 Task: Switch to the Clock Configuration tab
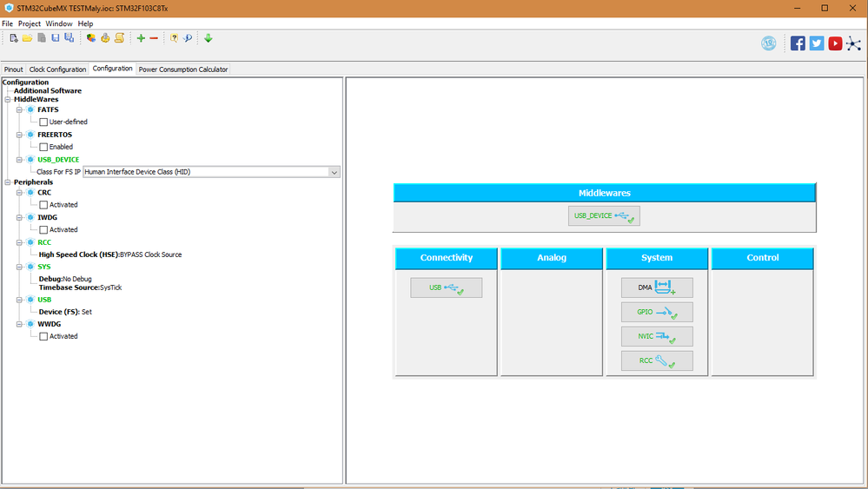pyautogui.click(x=57, y=69)
